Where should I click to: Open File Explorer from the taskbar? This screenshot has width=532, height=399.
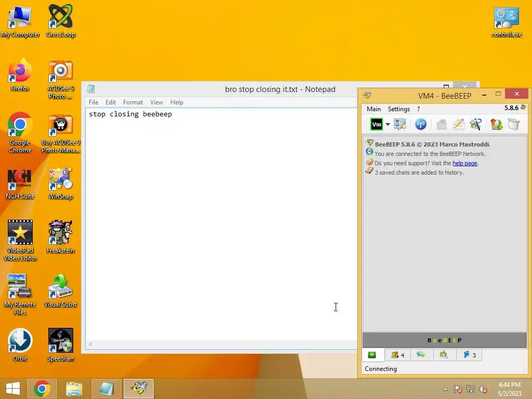[x=74, y=389]
